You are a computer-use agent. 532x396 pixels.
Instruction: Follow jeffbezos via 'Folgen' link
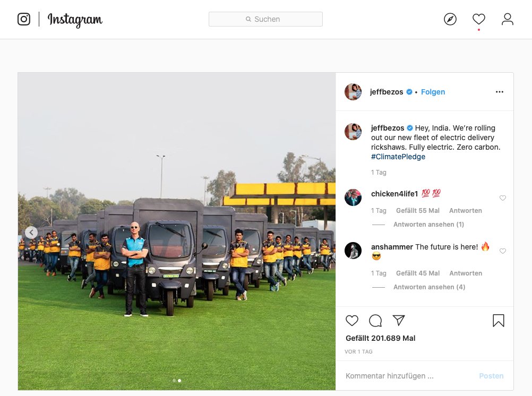[x=433, y=92]
